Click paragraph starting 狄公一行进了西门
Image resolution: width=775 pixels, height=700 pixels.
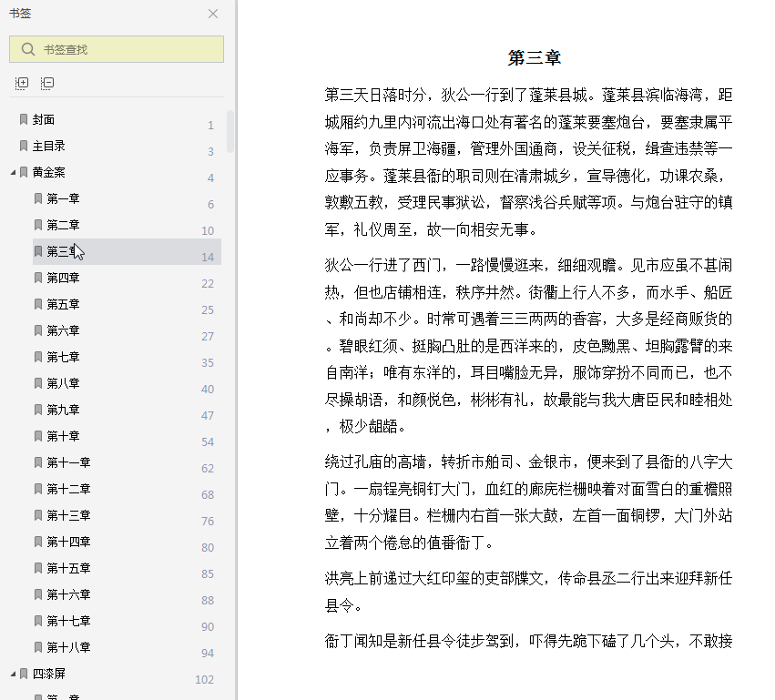(x=528, y=346)
